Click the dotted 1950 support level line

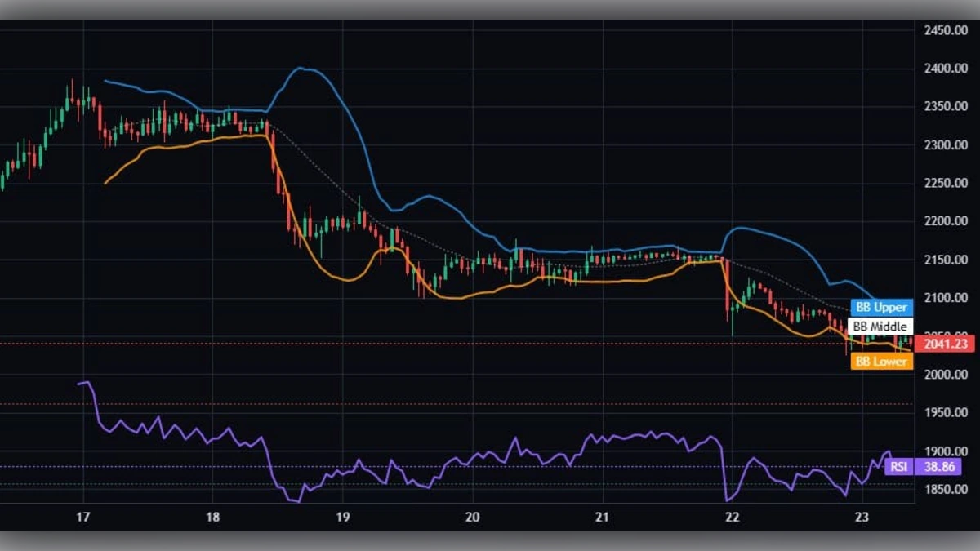pos(327,402)
